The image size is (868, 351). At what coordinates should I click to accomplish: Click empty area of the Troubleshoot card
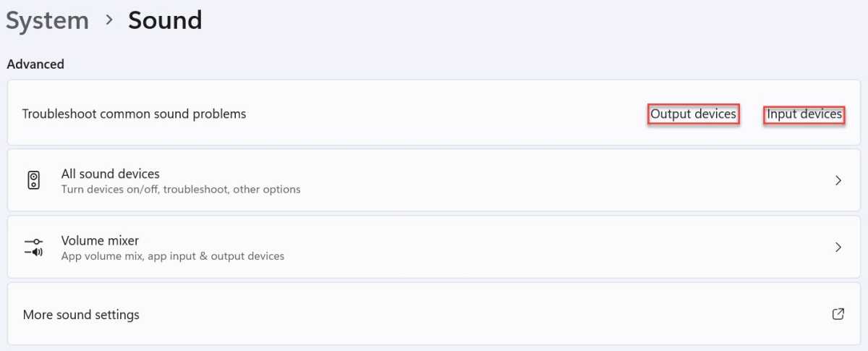point(448,114)
